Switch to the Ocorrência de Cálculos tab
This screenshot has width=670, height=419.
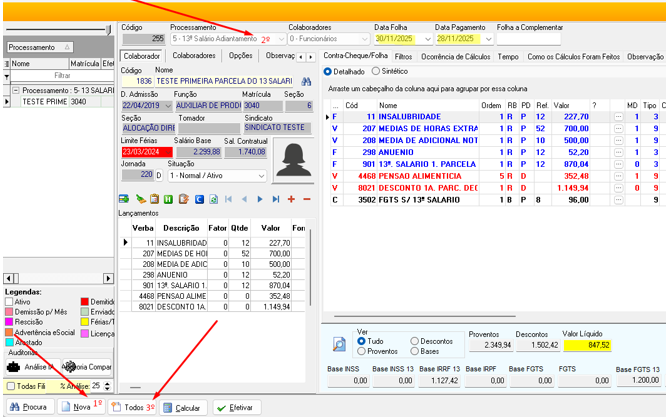[x=456, y=57]
